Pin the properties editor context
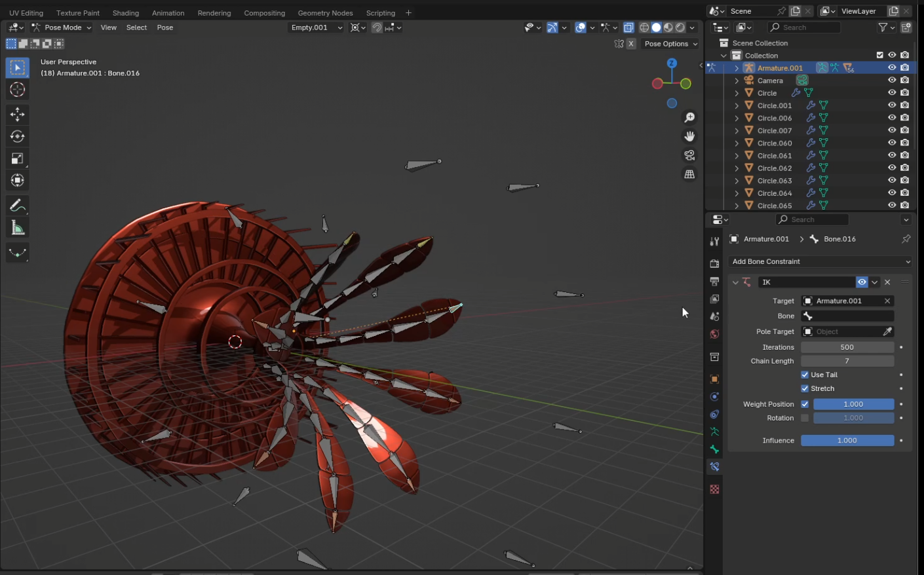Screen dimensions: 924x575 pos(906,239)
